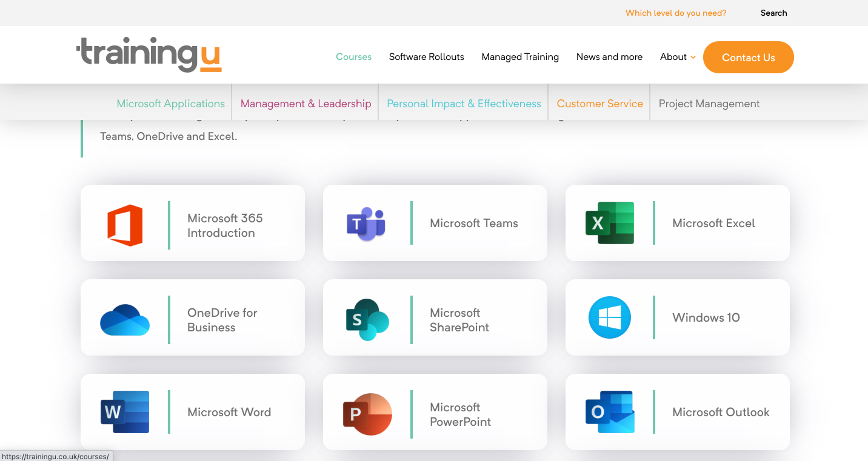
Task: Open Windows 10 course title
Action: pyautogui.click(x=706, y=317)
